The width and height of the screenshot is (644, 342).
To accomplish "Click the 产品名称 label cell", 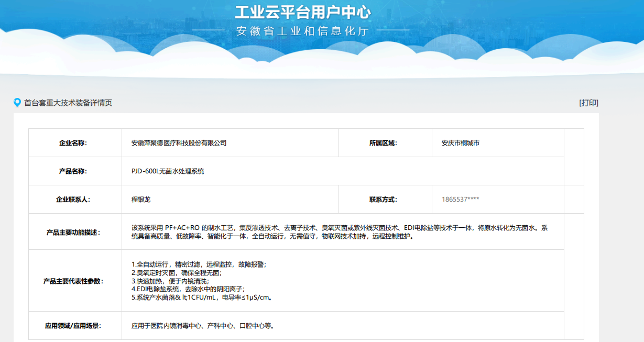I will tap(75, 170).
